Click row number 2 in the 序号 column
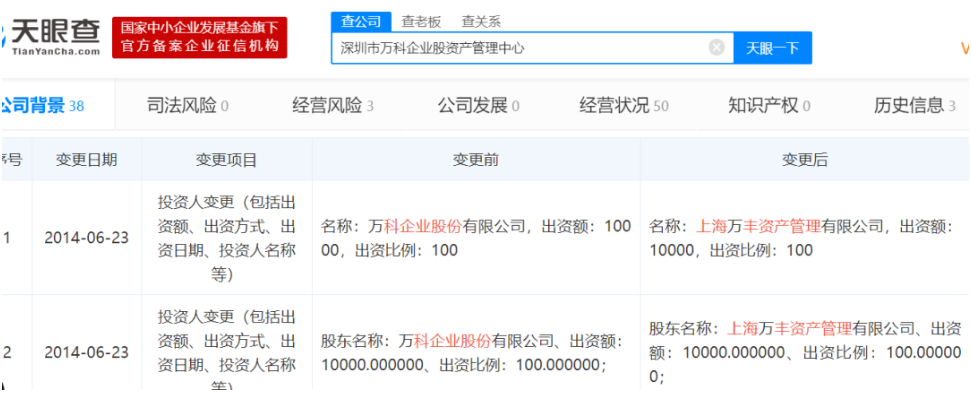This screenshot has width=971, height=394. point(7,352)
